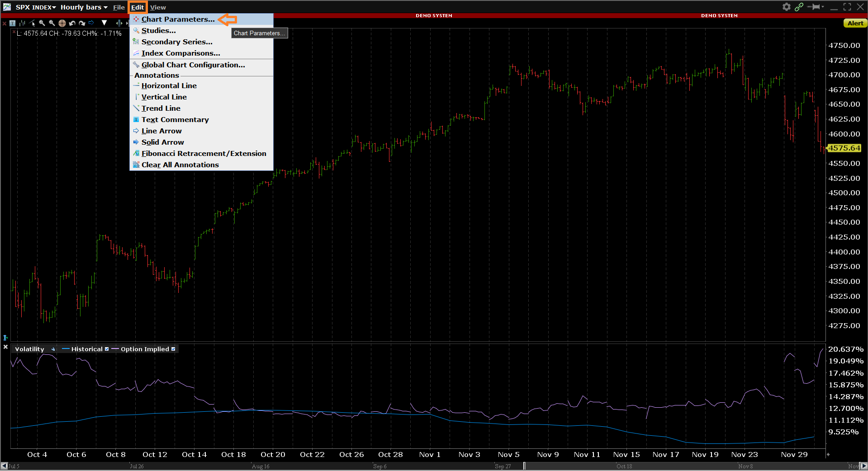Click the Sep 6 area of the timeline scrollbar

[380, 466]
